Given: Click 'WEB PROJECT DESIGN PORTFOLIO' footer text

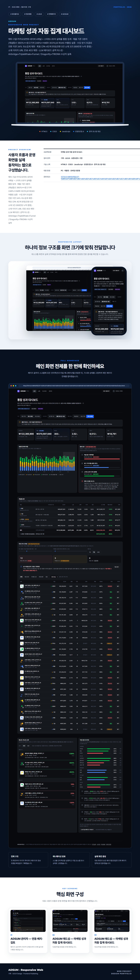Looking at the screenshot, I should tap(121, 972).
